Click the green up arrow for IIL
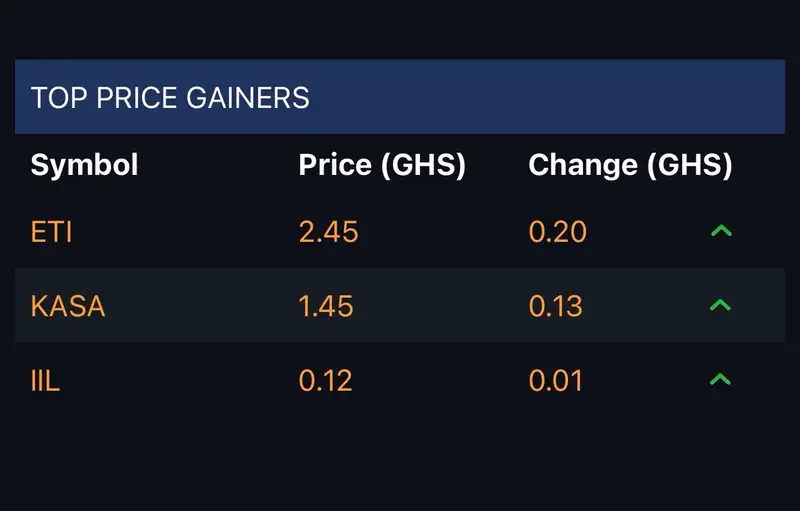Image resolution: width=800 pixels, height=511 pixels. pos(720,379)
